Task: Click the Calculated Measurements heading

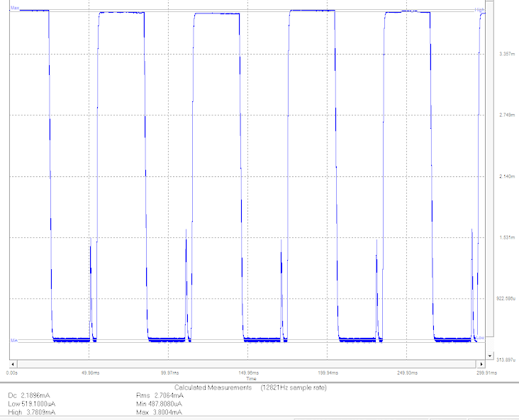Action: (213, 387)
